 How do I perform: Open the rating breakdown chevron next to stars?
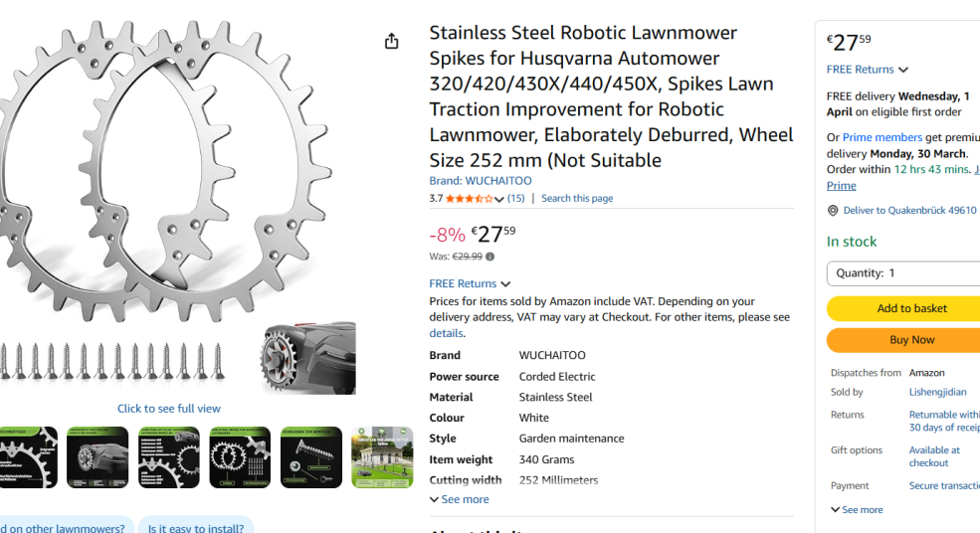pos(499,200)
